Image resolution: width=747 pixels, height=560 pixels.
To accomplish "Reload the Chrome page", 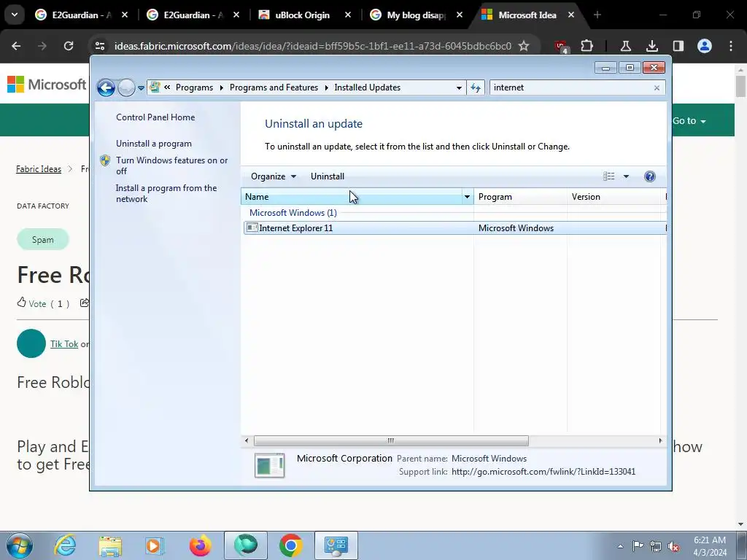I will (69, 46).
